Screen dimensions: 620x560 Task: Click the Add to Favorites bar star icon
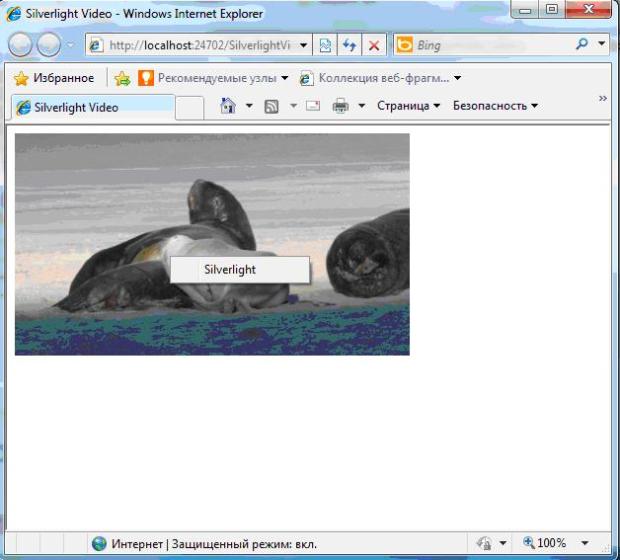[122, 78]
